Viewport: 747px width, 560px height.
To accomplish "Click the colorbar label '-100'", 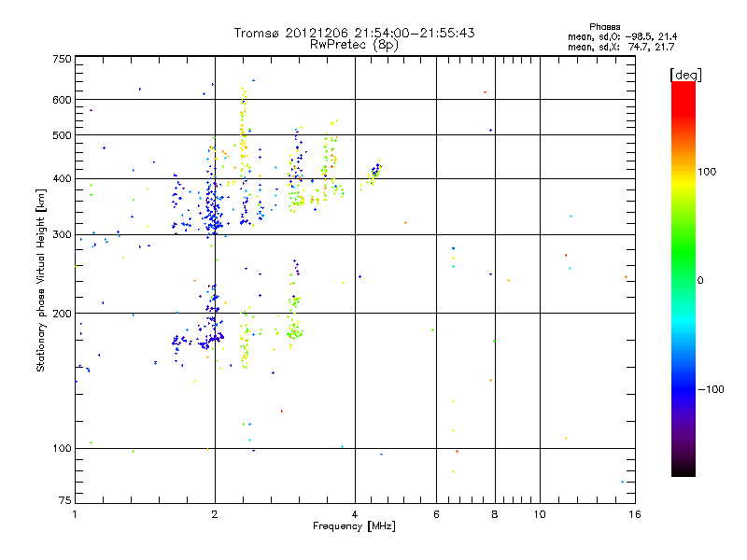I will pos(711,389).
